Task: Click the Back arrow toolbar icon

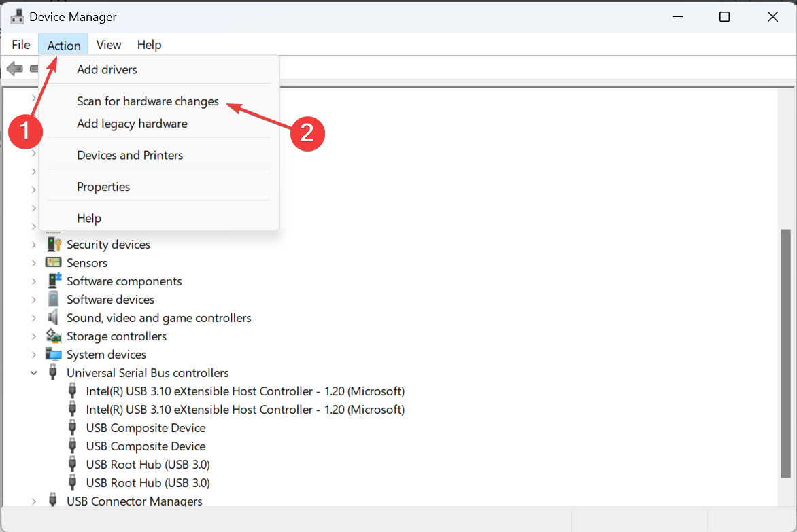Action: click(15, 68)
